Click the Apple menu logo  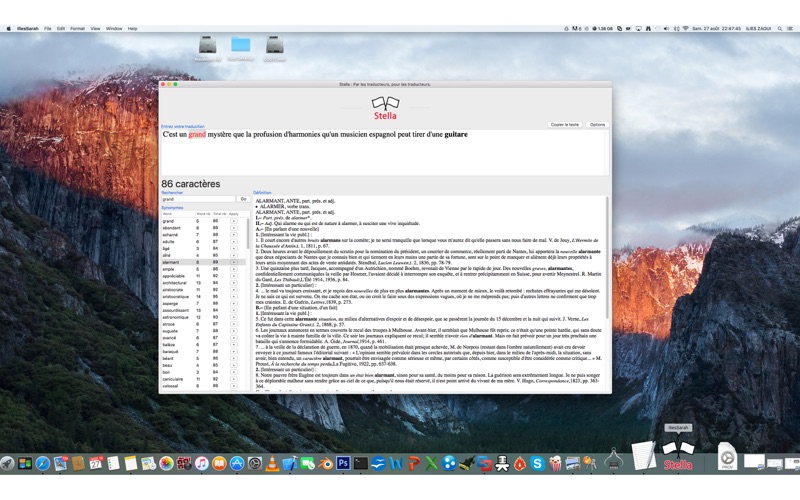(x=8, y=29)
